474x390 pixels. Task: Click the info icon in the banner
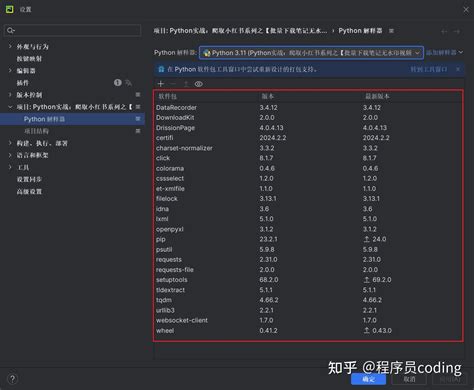[x=161, y=69]
